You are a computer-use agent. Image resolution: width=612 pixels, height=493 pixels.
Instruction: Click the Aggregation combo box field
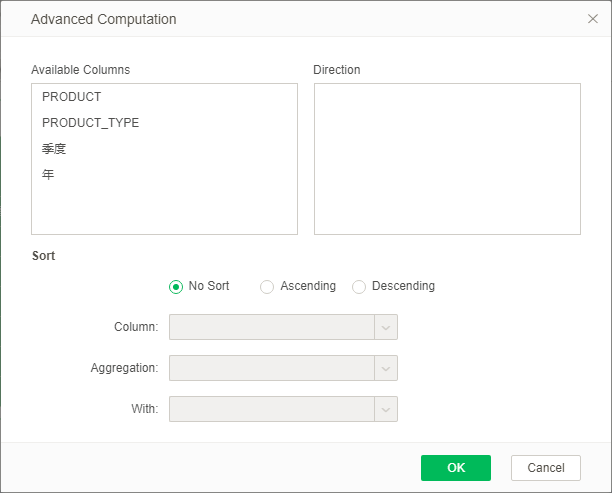[x=271, y=368]
